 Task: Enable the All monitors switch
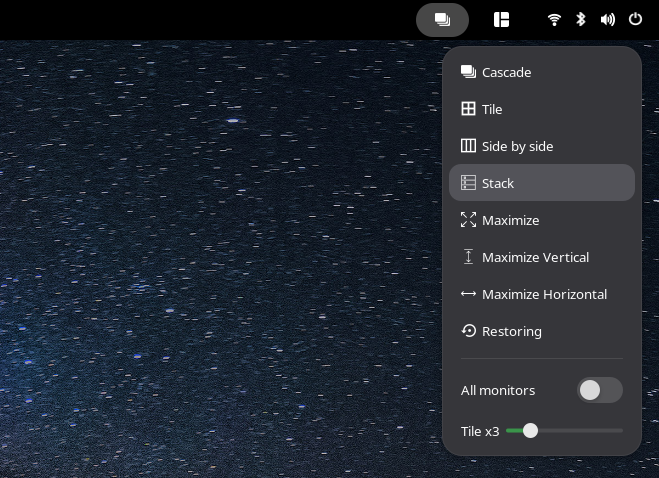(600, 390)
